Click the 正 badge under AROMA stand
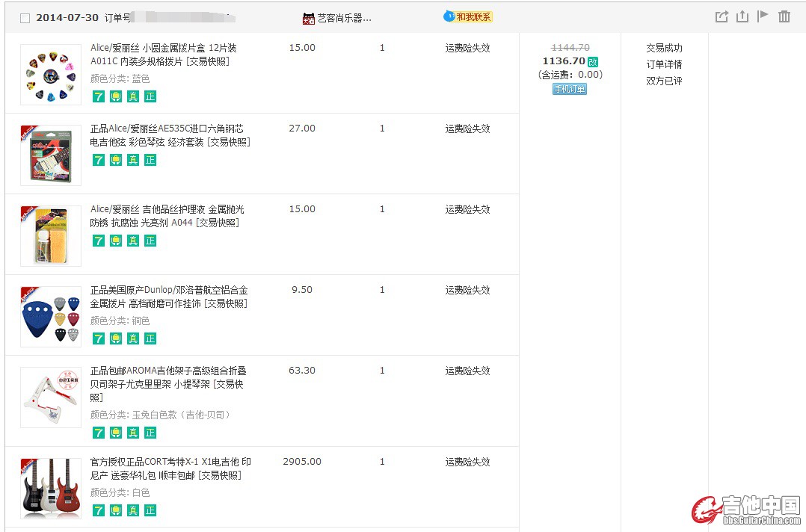The image size is (806, 532). click(150, 433)
